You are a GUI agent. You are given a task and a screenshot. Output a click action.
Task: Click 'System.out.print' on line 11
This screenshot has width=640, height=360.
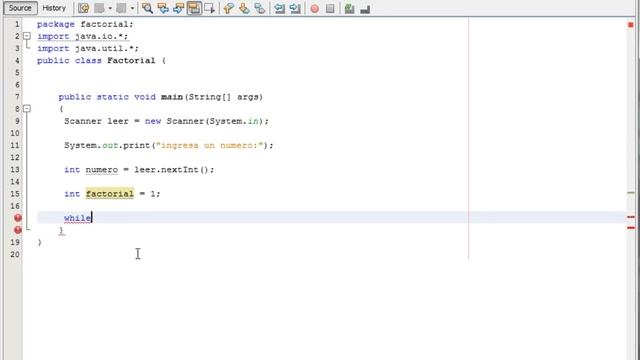click(x=107, y=145)
